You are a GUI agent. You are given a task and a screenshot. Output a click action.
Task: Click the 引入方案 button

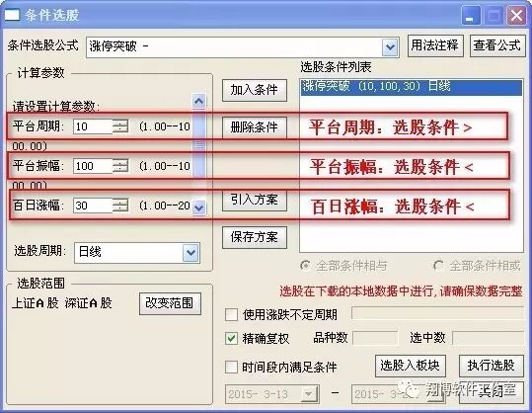point(255,200)
